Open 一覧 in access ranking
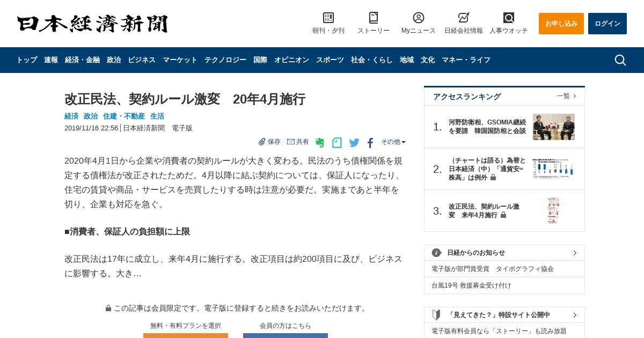This screenshot has height=338, width=644. click(x=567, y=96)
